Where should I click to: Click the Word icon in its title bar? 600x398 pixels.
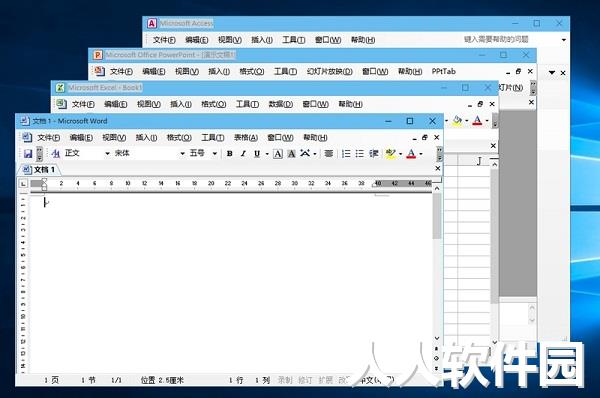pos(24,121)
